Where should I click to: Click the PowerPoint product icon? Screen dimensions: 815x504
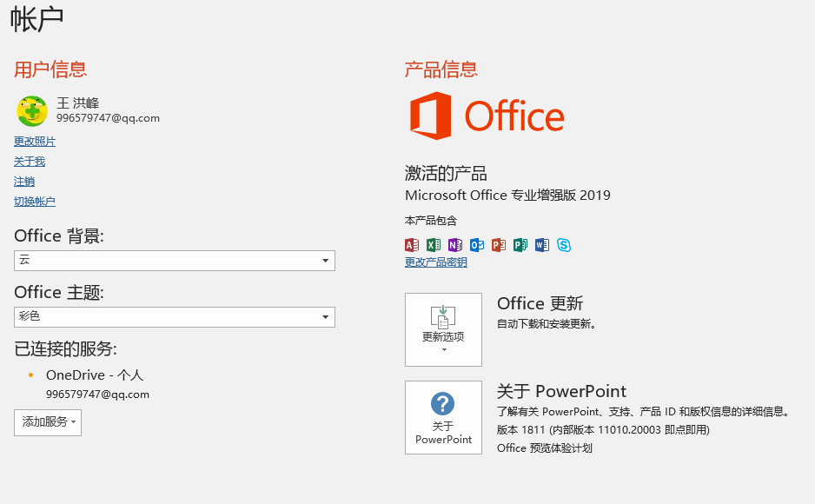coord(499,245)
